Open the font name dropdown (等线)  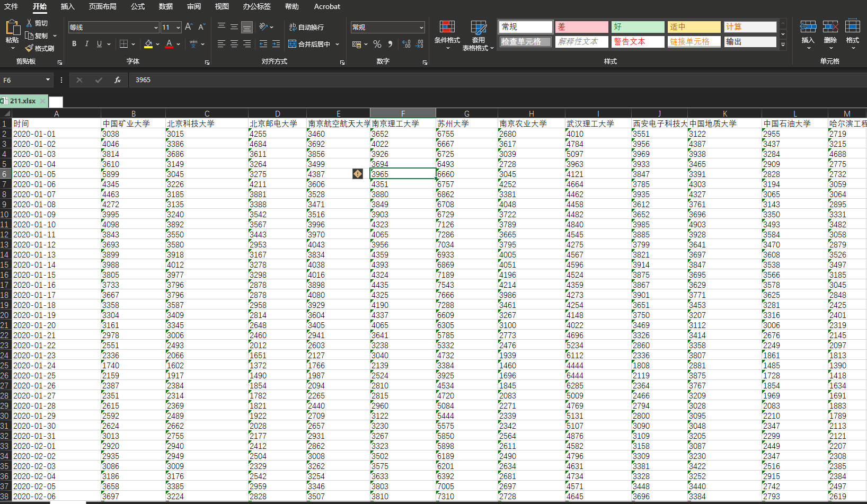pos(156,28)
